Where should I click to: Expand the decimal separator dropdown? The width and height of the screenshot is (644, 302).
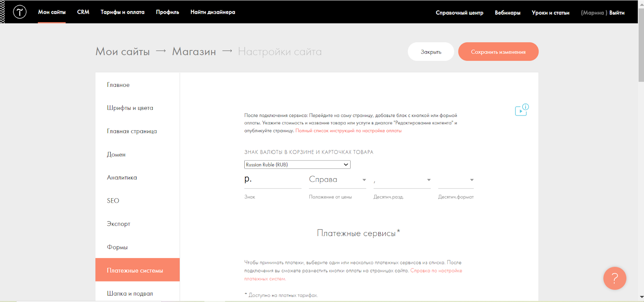[x=402, y=180]
